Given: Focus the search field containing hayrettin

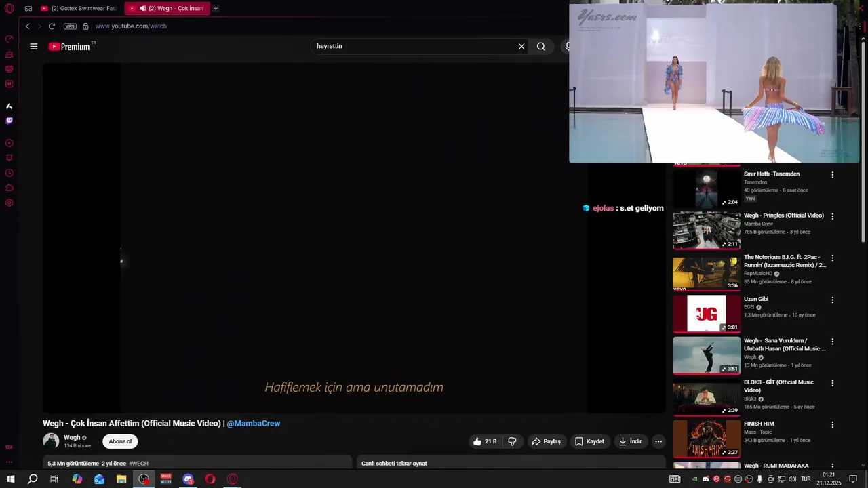Looking at the screenshot, I should pyautogui.click(x=414, y=46).
